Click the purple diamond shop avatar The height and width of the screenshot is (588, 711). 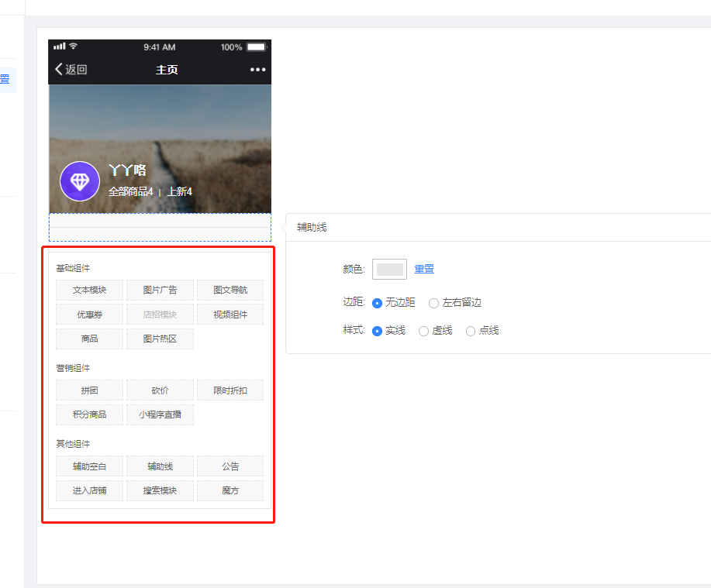click(x=80, y=181)
